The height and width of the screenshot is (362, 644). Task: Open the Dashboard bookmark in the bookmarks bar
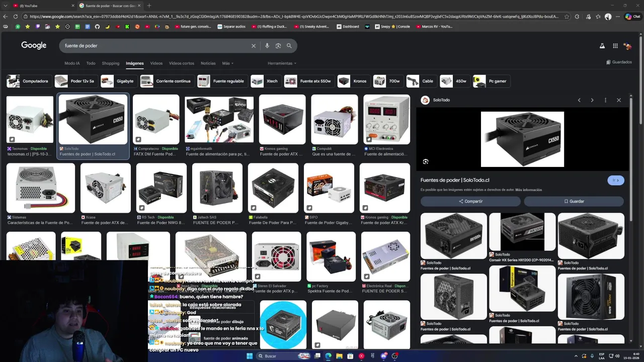[x=348, y=27]
